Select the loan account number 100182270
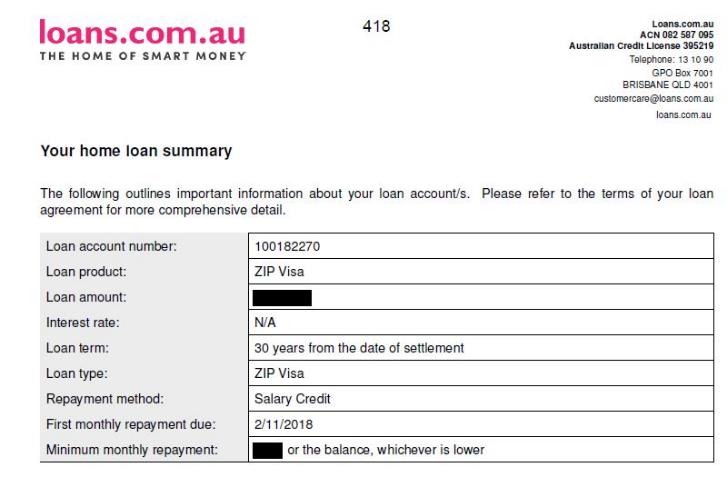Viewport: 727px width, 477px height. click(287, 246)
